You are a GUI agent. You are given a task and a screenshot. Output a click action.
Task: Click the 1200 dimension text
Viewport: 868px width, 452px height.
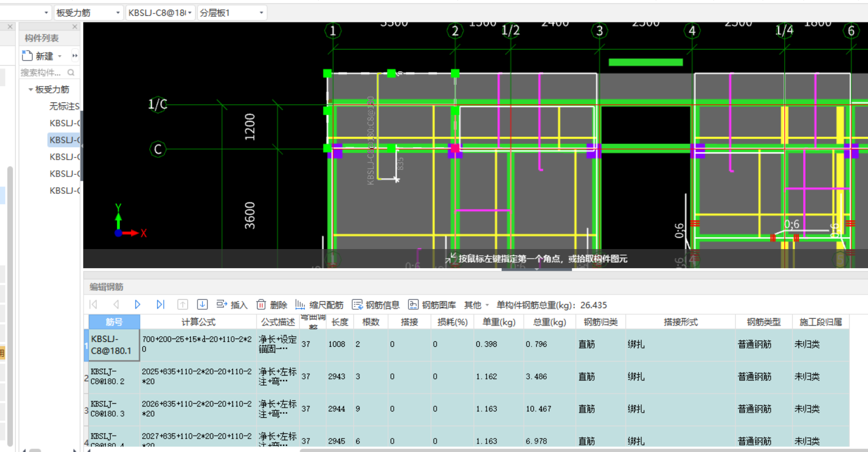(250, 126)
